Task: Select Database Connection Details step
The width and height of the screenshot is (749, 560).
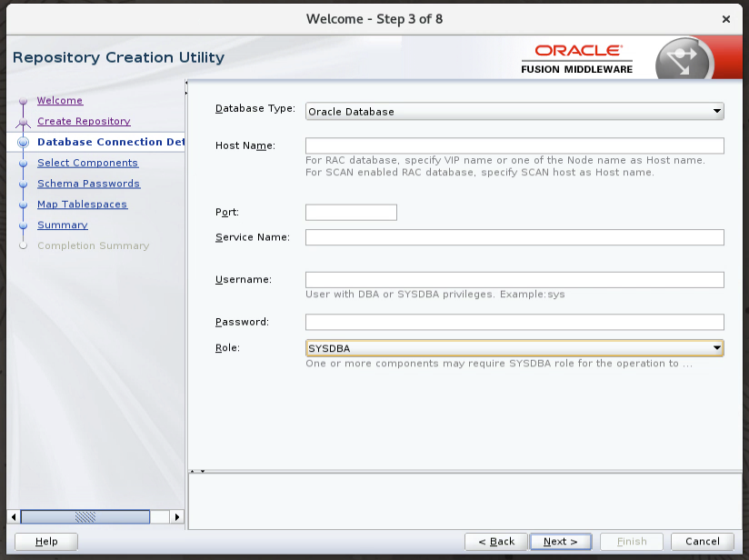Action: coord(111,142)
